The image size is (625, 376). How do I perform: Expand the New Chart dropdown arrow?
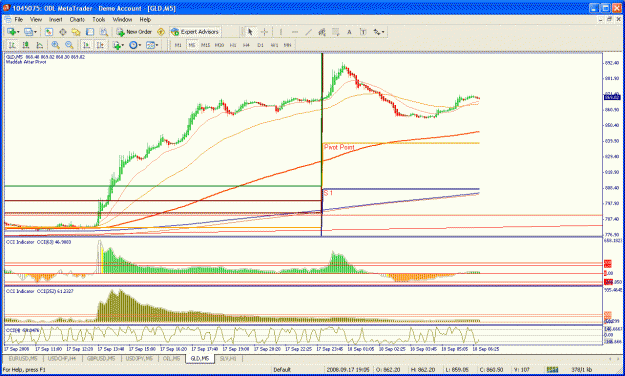coord(18,32)
